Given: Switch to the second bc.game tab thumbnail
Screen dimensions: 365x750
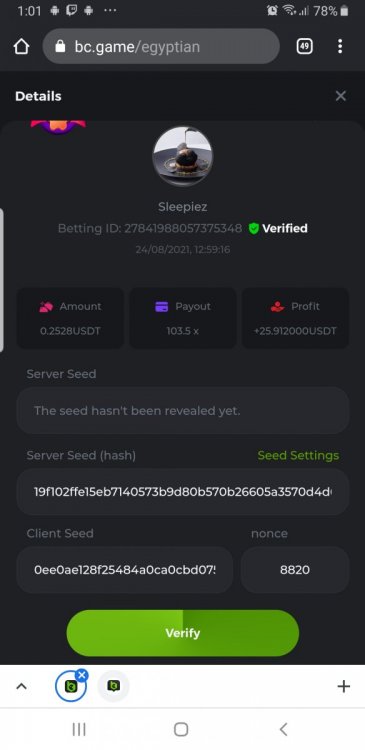Looking at the screenshot, I should pyautogui.click(x=113, y=686).
